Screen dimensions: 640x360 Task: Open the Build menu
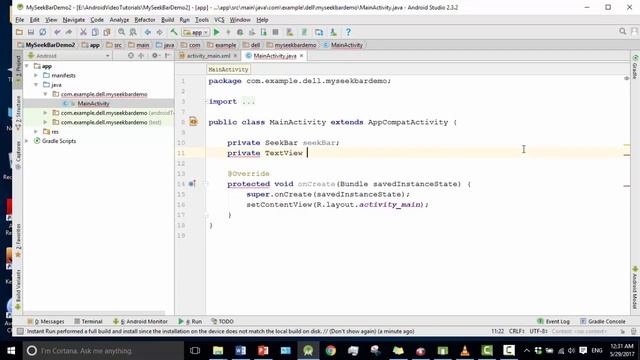pos(167,20)
